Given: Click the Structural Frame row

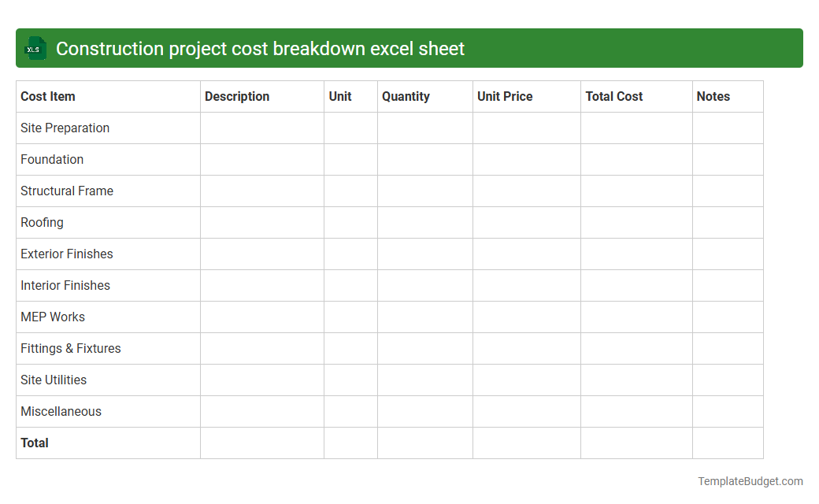Looking at the screenshot, I should pos(67,191).
